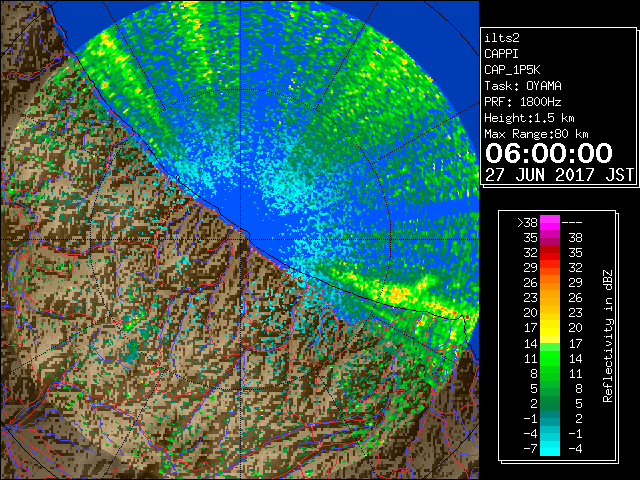Click the cyan -7 dBZ legend swatch
Image resolution: width=640 pixels, height=480 pixels.
[x=550, y=449]
